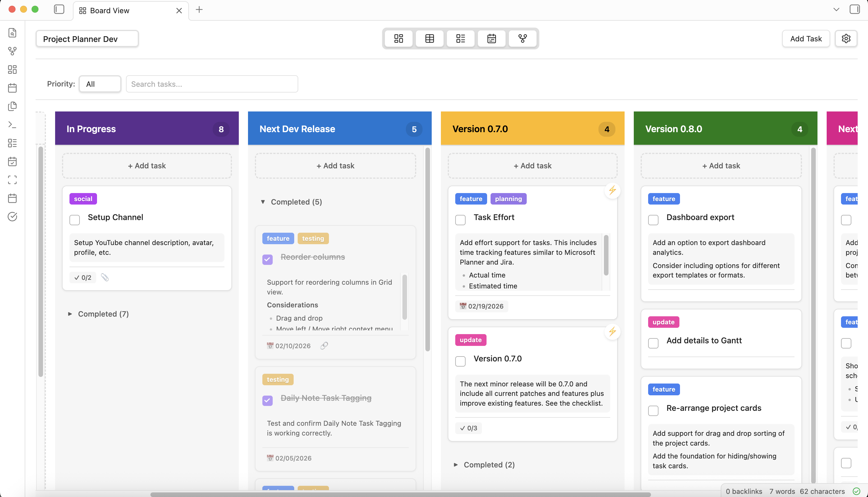Click inside the Search tasks field

coord(212,84)
